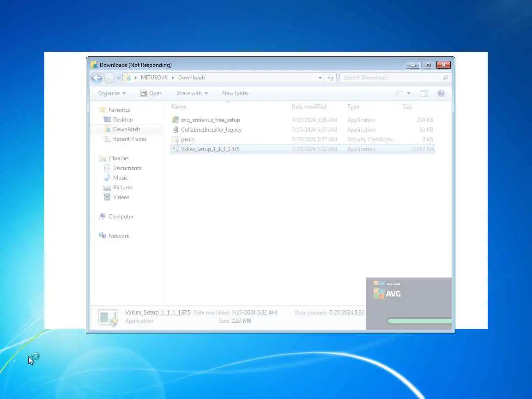This screenshot has height=399, width=532.
Task: Sort by Date modified column header
Action: 309,107
